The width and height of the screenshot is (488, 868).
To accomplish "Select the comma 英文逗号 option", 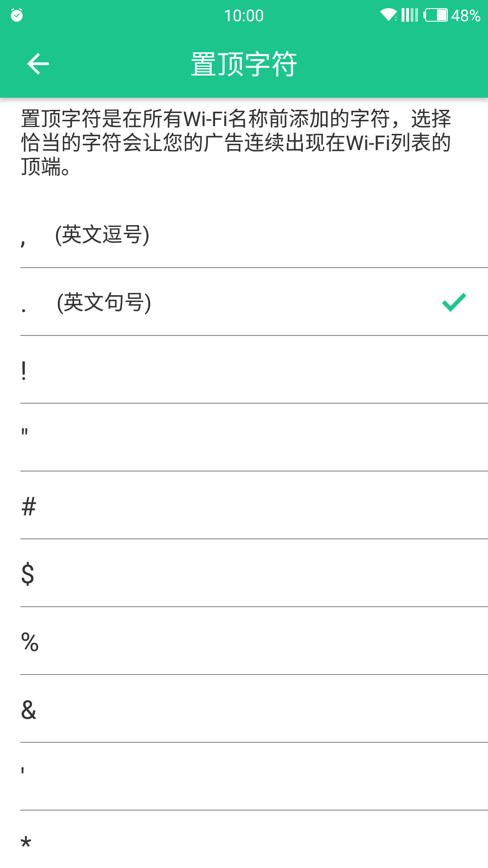I will tap(244, 235).
